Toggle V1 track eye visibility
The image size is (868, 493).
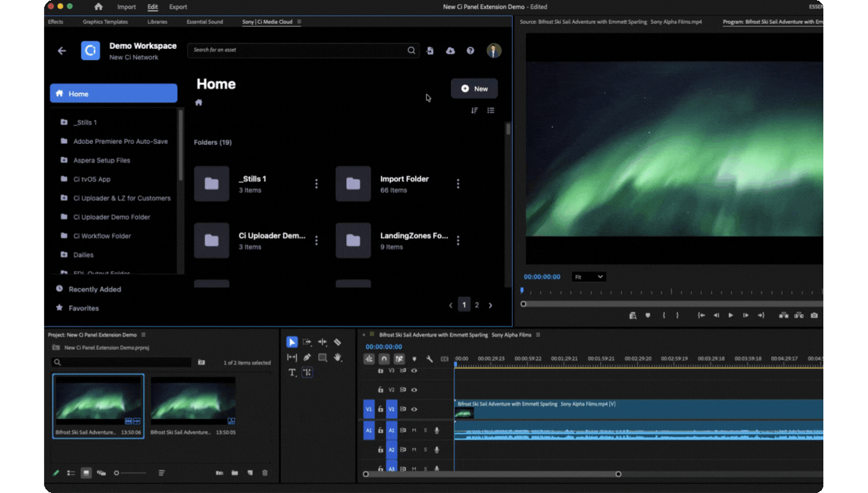[414, 409]
